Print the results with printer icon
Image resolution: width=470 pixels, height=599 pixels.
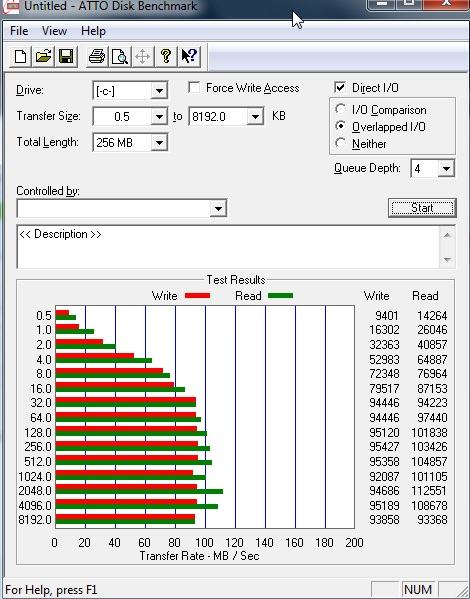[97, 57]
